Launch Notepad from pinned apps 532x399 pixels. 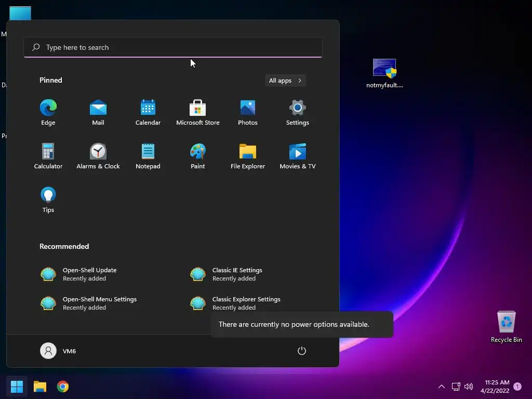[x=148, y=156]
